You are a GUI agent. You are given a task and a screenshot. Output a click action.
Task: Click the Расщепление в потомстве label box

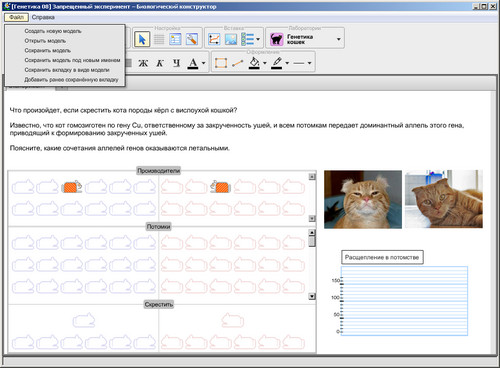(x=382, y=257)
